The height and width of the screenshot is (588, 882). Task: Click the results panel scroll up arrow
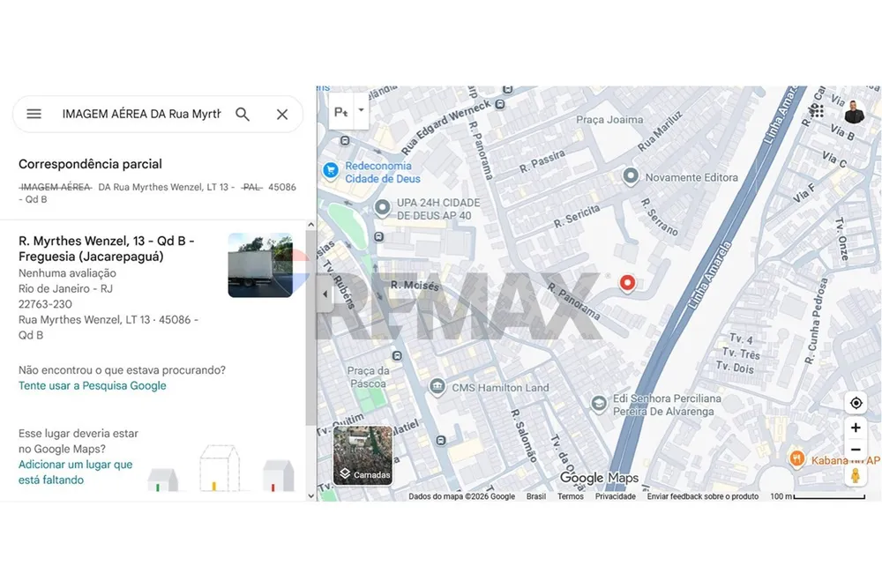311,225
